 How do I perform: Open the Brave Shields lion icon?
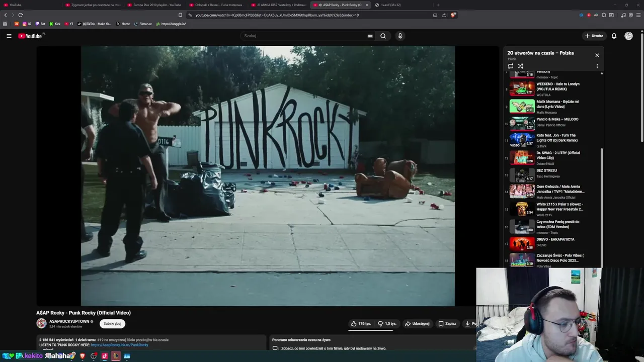(453, 15)
